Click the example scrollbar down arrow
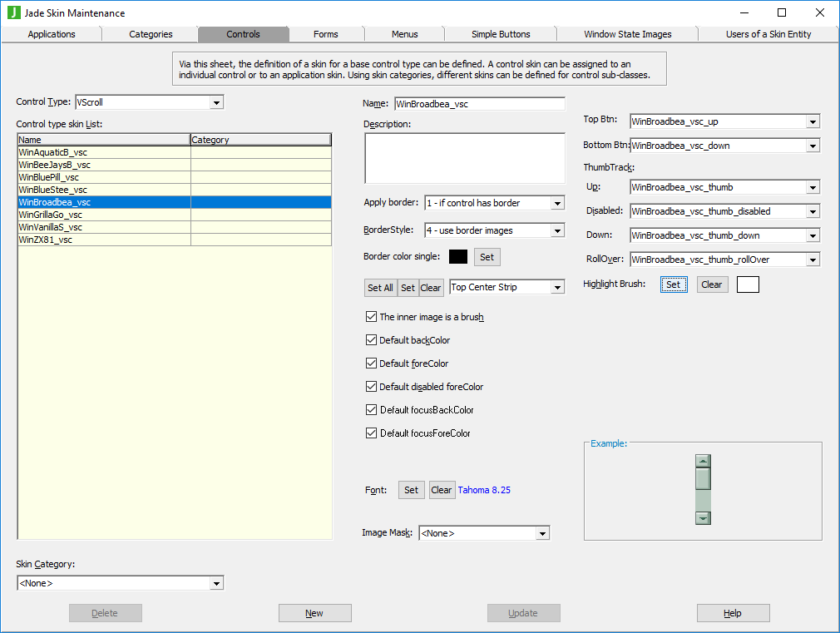The image size is (840, 633). point(703,517)
